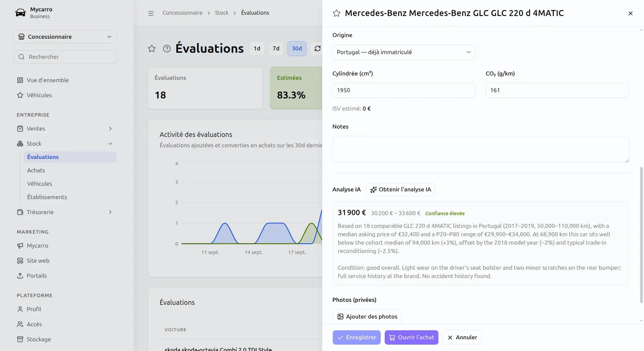Expand the Ventes section
The image size is (644, 351).
pyautogui.click(x=65, y=128)
